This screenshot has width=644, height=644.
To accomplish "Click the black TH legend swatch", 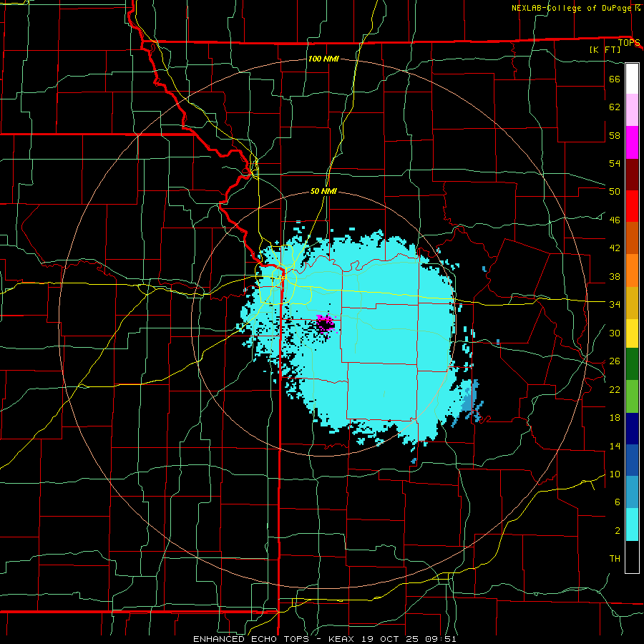I will (x=632, y=557).
